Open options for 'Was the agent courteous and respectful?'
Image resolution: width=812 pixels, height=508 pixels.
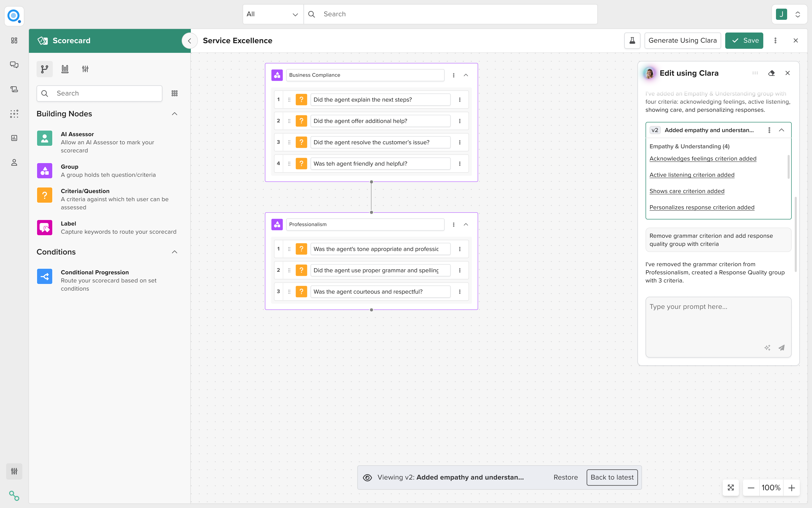coord(460,292)
